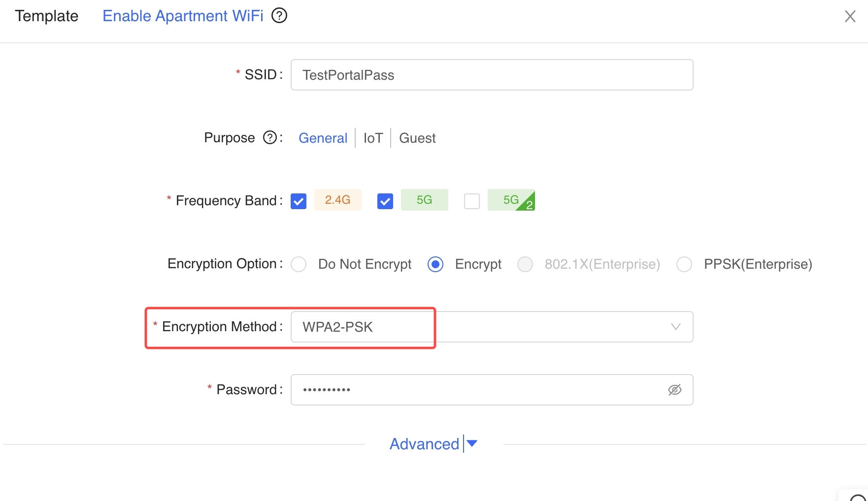Screen dimensions: 868x501
Task: Switch Purpose to IoT
Action: click(373, 138)
